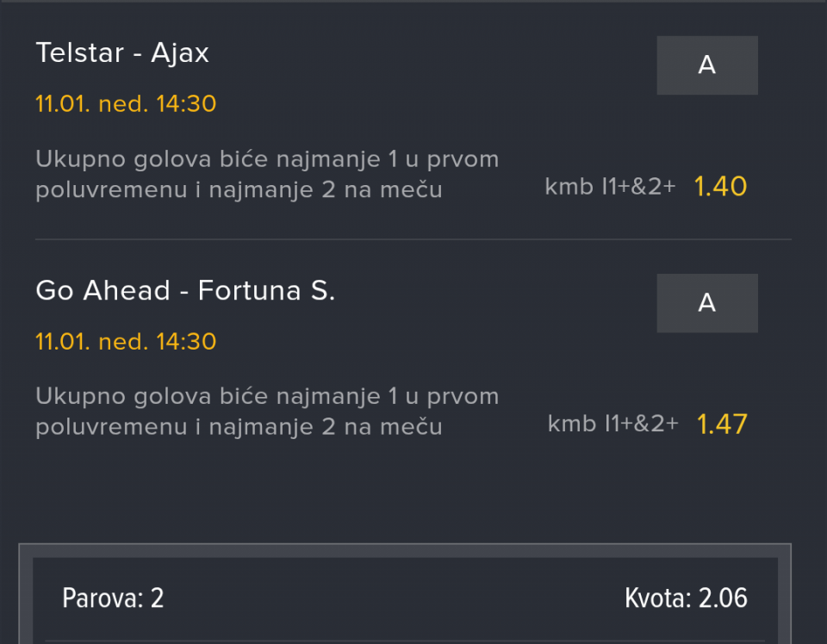Tap the Ajax team name
This screenshot has height=644, width=827.
[180, 53]
